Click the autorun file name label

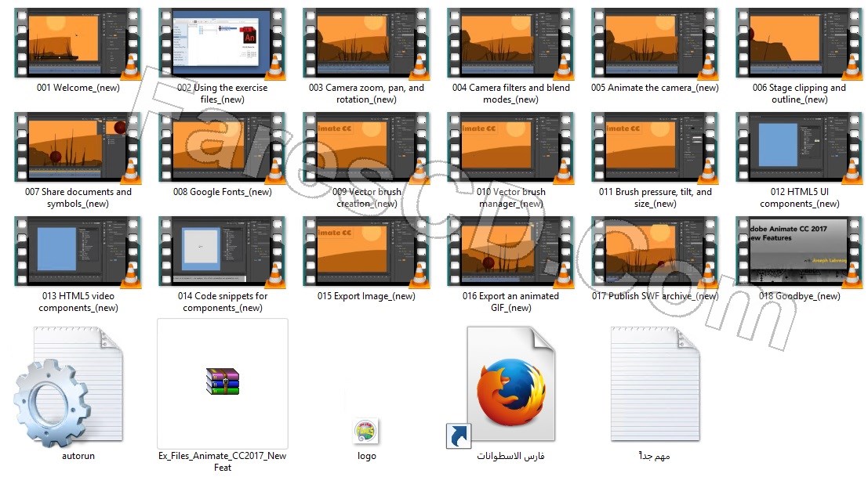click(78, 456)
